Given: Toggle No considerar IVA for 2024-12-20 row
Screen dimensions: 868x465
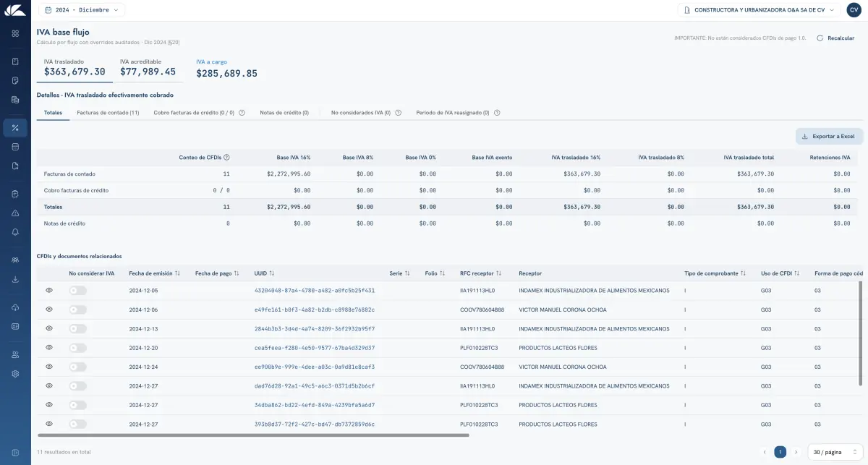Looking at the screenshot, I should point(77,348).
